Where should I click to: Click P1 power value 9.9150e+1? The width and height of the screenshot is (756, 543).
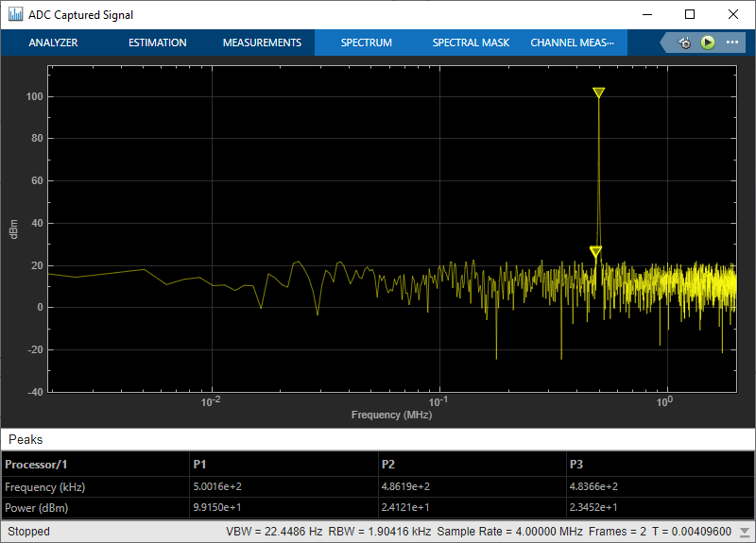[217, 507]
